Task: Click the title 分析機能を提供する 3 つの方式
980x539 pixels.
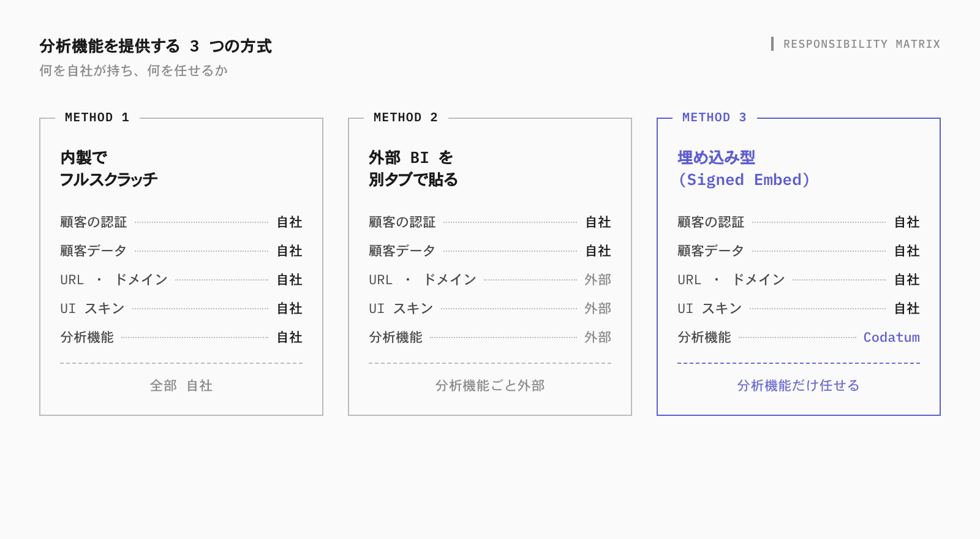Action: point(156,46)
